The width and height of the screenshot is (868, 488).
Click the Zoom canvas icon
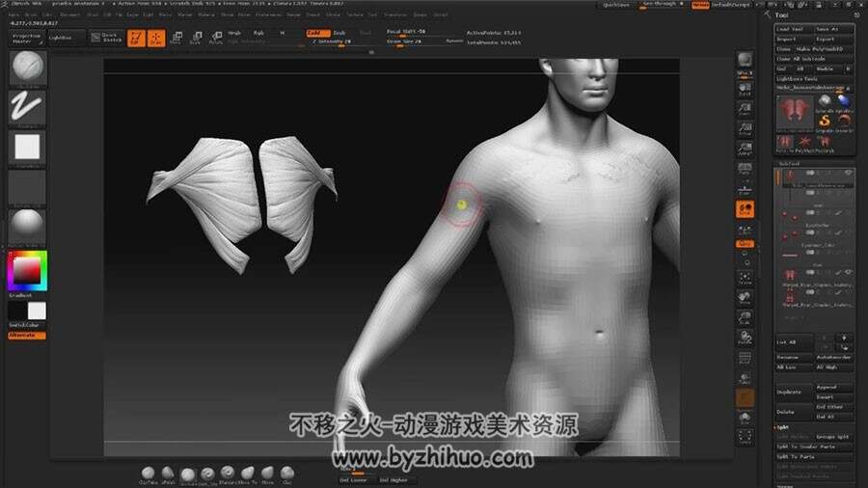pos(745,108)
